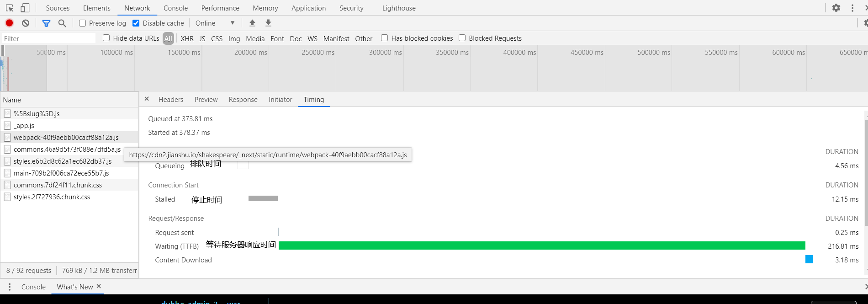Toggle the filter funnel icon
Image resolution: width=868 pixels, height=304 pixels.
(x=46, y=23)
